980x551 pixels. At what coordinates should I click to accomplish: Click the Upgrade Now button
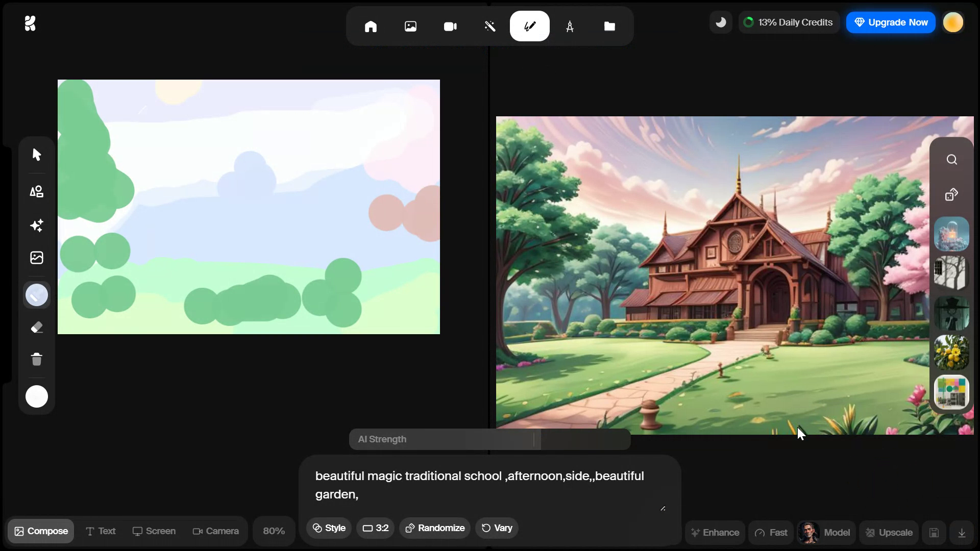(x=891, y=22)
